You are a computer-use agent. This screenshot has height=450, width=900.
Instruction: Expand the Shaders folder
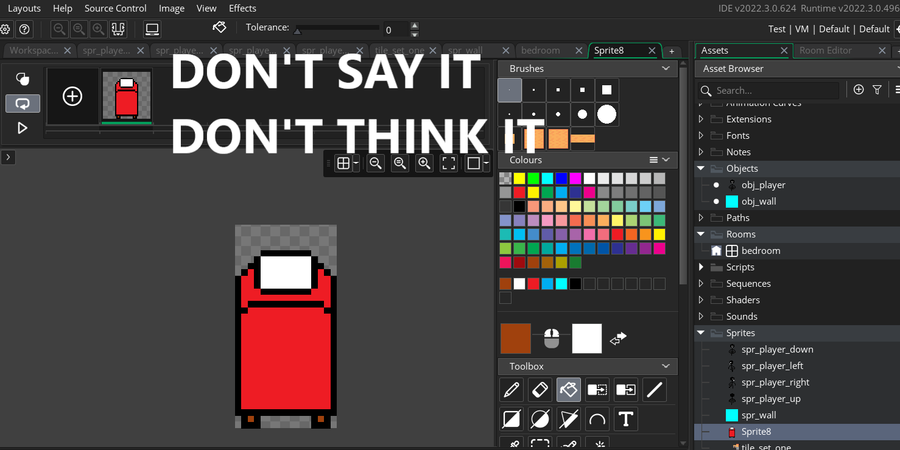coord(701,300)
